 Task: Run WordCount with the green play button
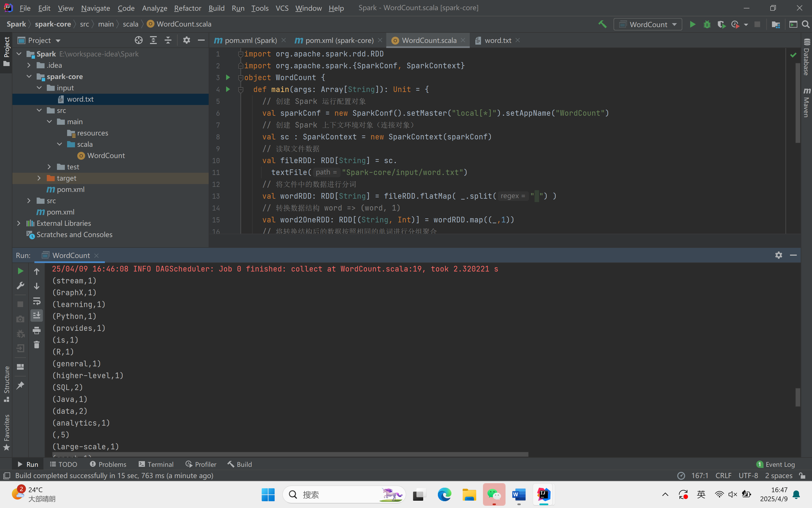692,24
